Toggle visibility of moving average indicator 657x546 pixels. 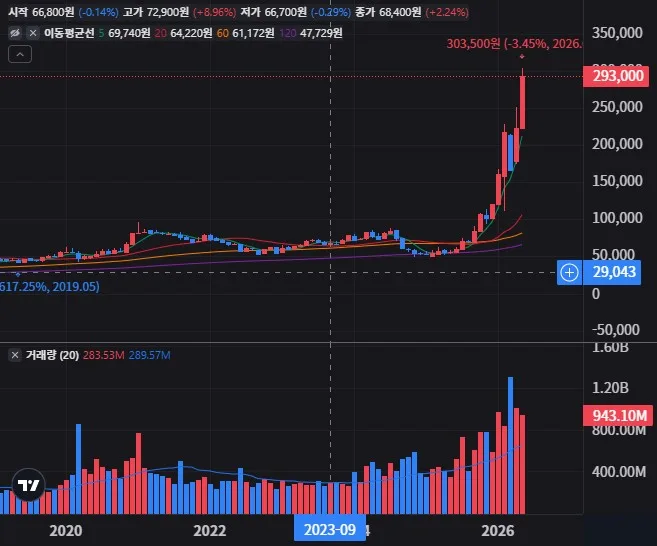pos(15,33)
